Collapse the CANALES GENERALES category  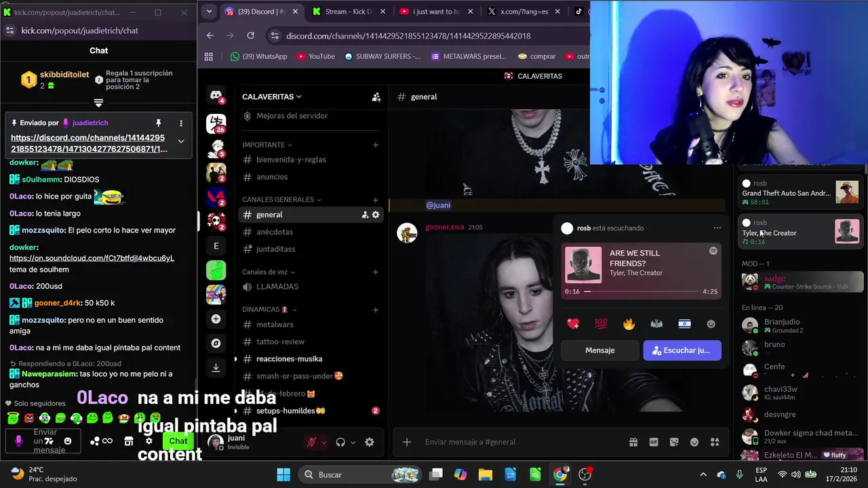[x=281, y=199]
